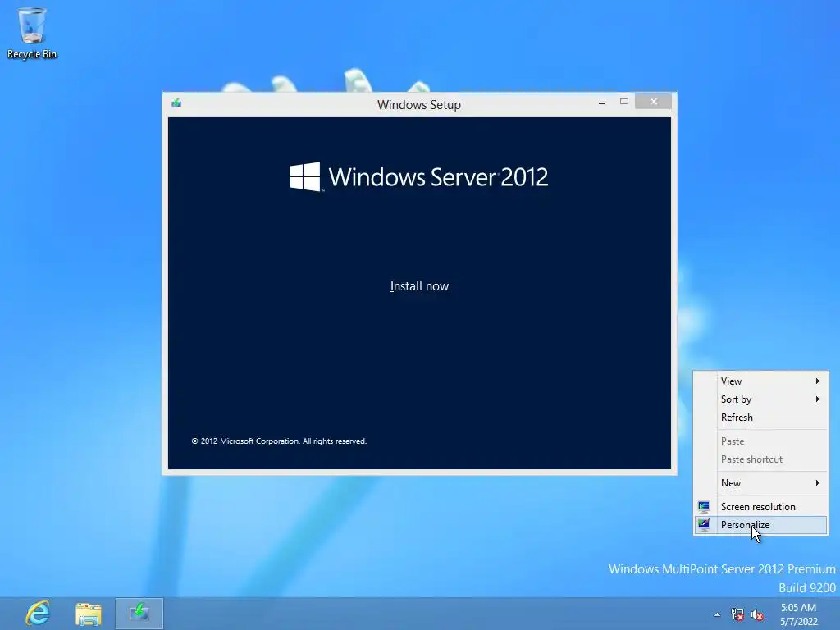Open the Recycle Bin desktop icon
840x630 pixels.
[32, 33]
